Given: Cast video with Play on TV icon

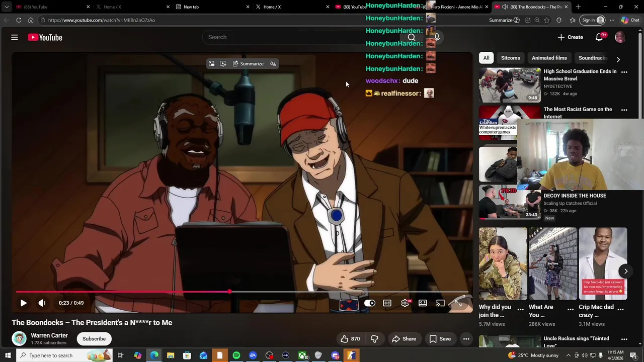Looking at the screenshot, I should pos(440,303).
